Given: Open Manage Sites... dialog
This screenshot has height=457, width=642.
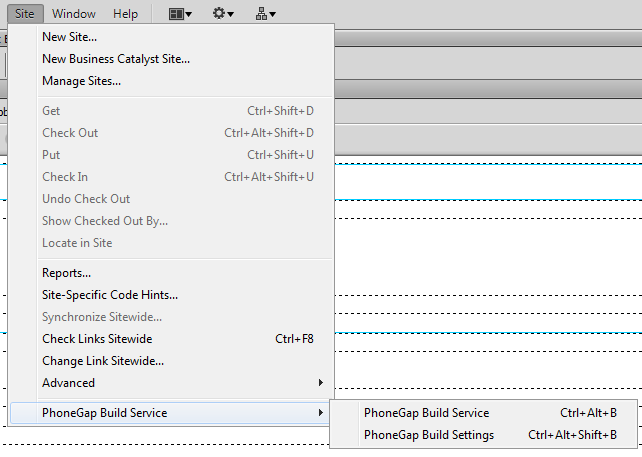Looking at the screenshot, I should (81, 81).
